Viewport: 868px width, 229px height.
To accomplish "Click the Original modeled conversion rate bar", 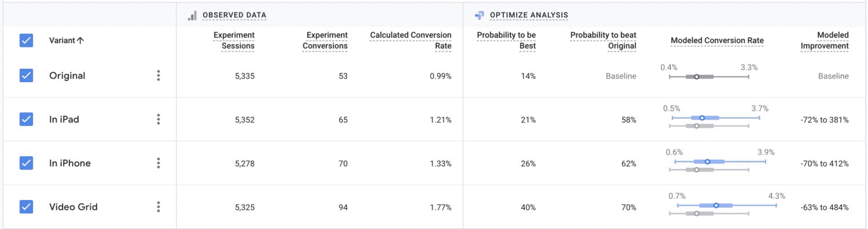I will tap(709, 76).
